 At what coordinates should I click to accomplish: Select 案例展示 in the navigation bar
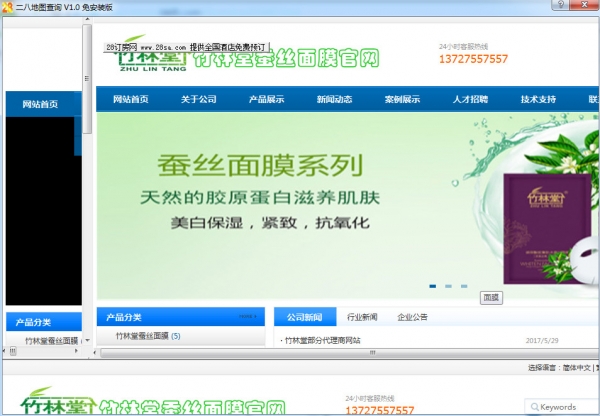click(x=402, y=100)
